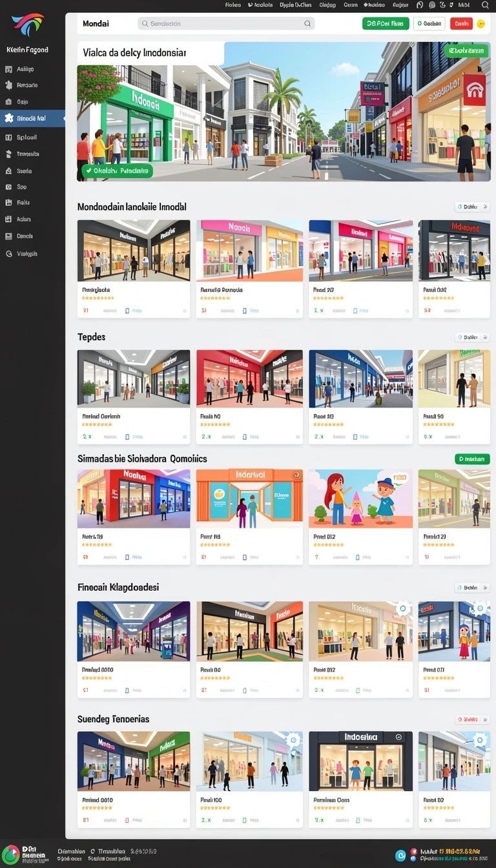This screenshot has height=868, width=496.
Task: Click the Fineoait Klapdoadesi section heading
Action: click(x=118, y=587)
